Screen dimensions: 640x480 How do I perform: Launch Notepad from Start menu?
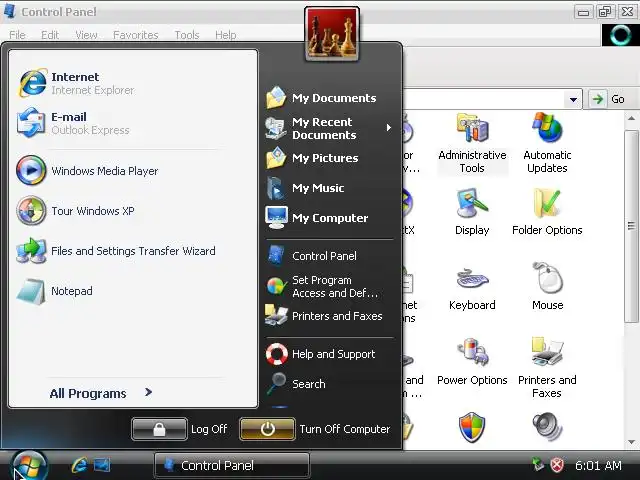point(55,291)
